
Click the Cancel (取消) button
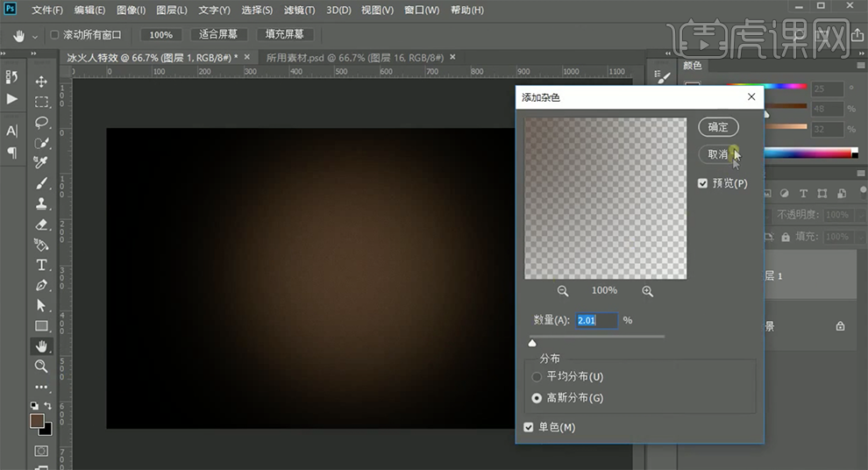(718, 154)
